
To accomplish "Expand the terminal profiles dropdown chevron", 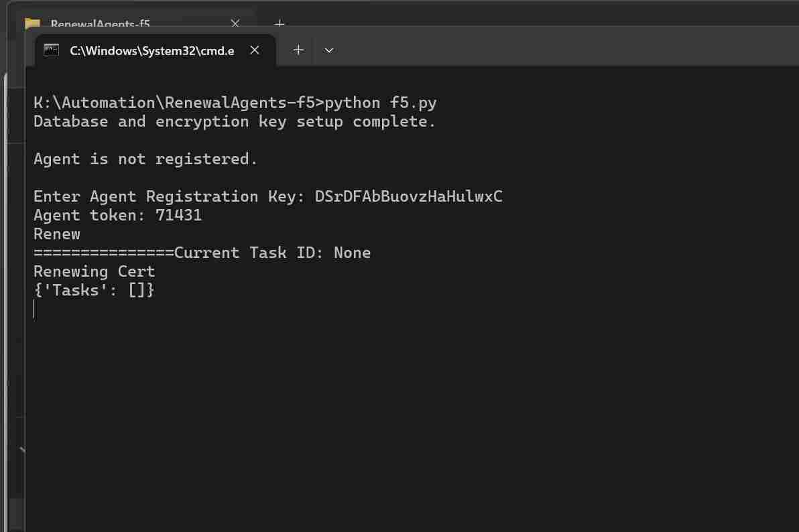I will click(x=328, y=50).
